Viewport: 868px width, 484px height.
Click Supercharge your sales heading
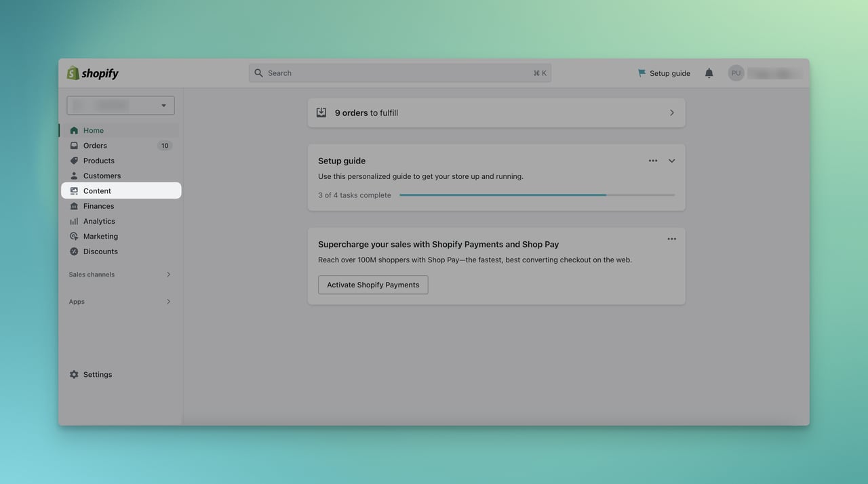pyautogui.click(x=439, y=244)
